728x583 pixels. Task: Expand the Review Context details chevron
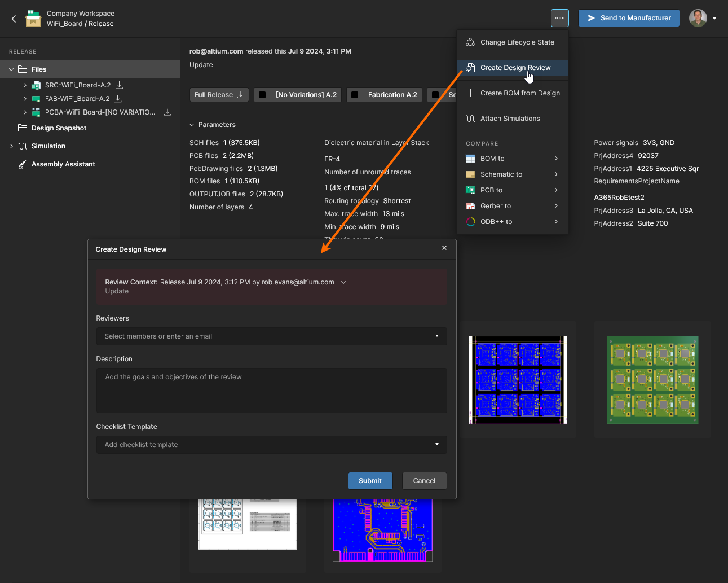343,282
